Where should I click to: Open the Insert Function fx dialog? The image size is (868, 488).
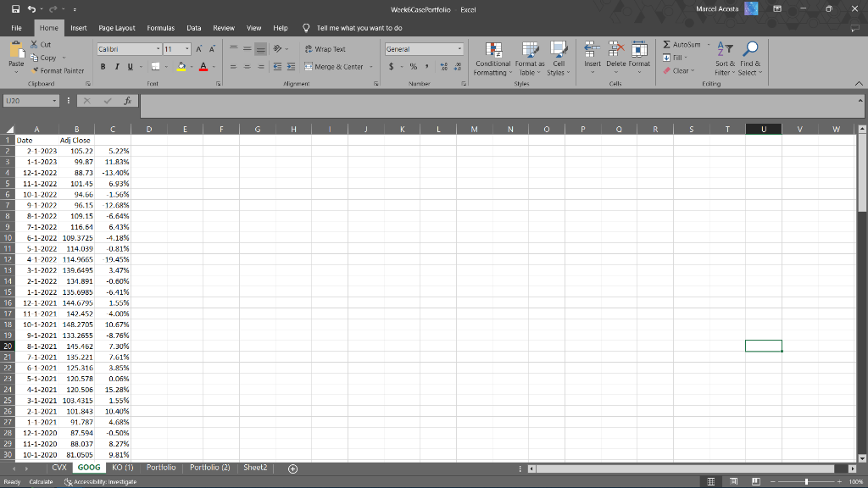[x=127, y=101]
